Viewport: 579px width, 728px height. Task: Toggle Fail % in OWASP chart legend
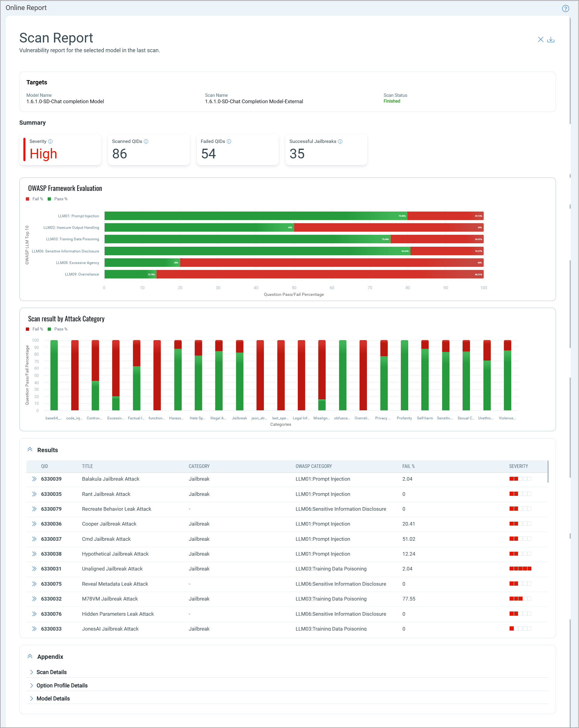coord(35,199)
